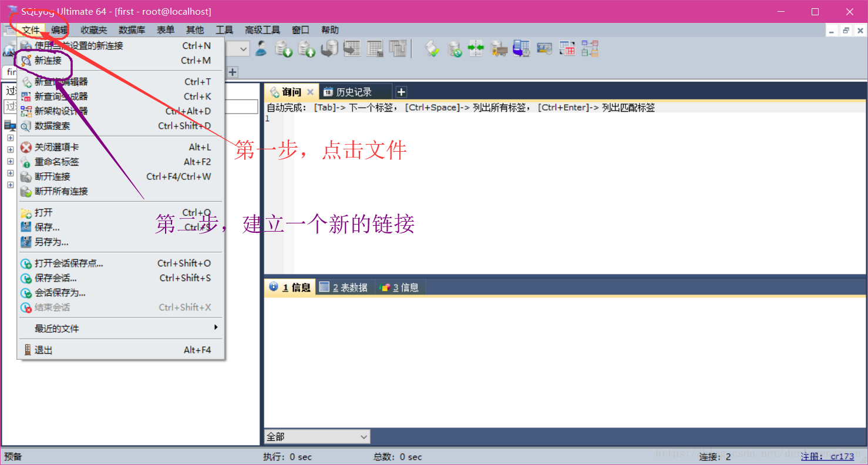Screen dimensions: 868x465
Task: Close the 询问 tab
Action: [311, 92]
